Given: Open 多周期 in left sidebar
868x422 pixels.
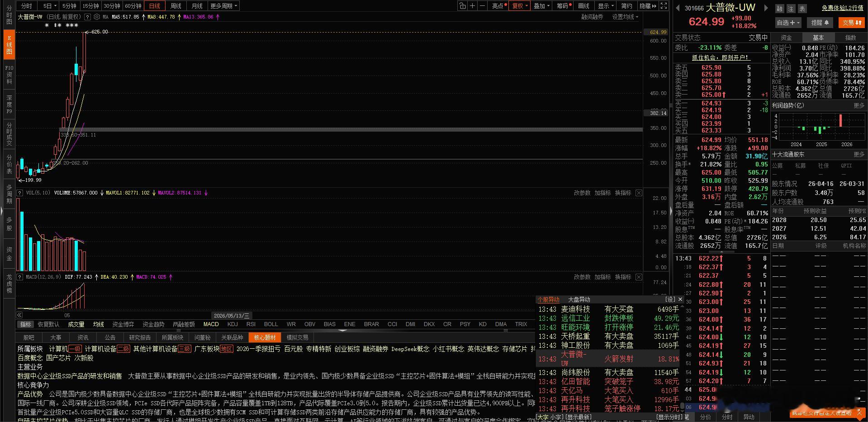Looking at the screenshot, I should pyautogui.click(x=9, y=194).
